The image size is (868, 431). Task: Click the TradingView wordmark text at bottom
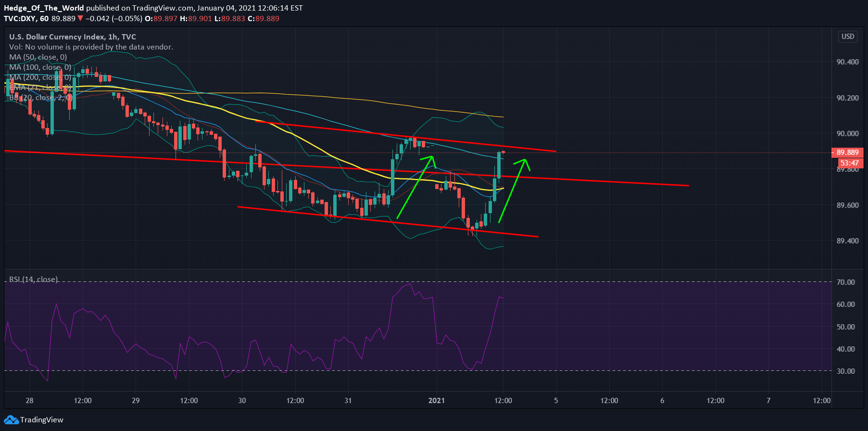pos(42,420)
